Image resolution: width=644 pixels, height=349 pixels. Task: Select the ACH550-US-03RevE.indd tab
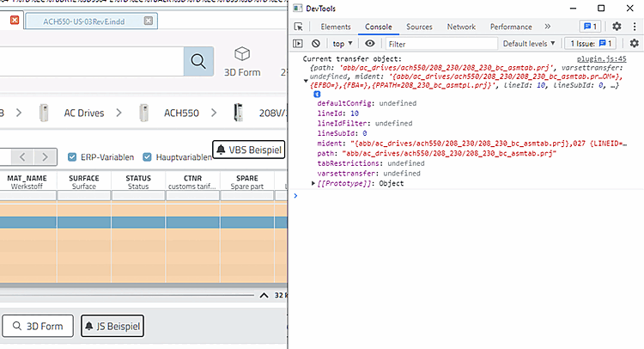click(x=91, y=21)
